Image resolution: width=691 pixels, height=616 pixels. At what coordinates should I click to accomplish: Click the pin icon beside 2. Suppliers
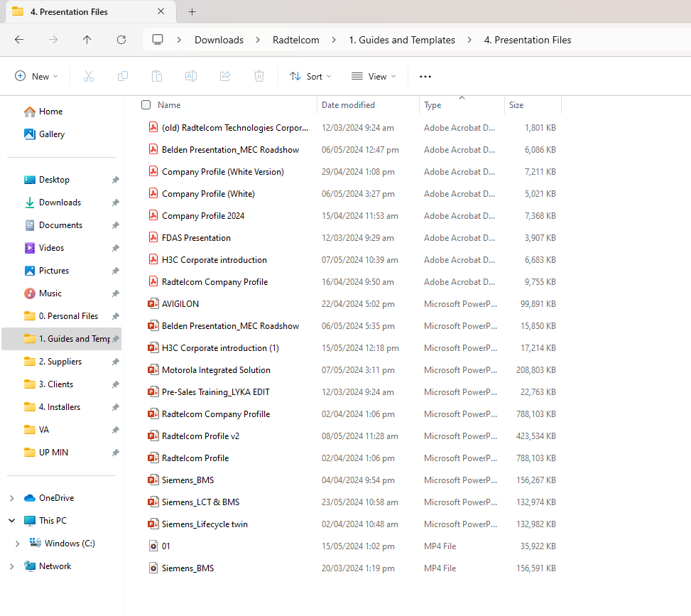point(116,362)
